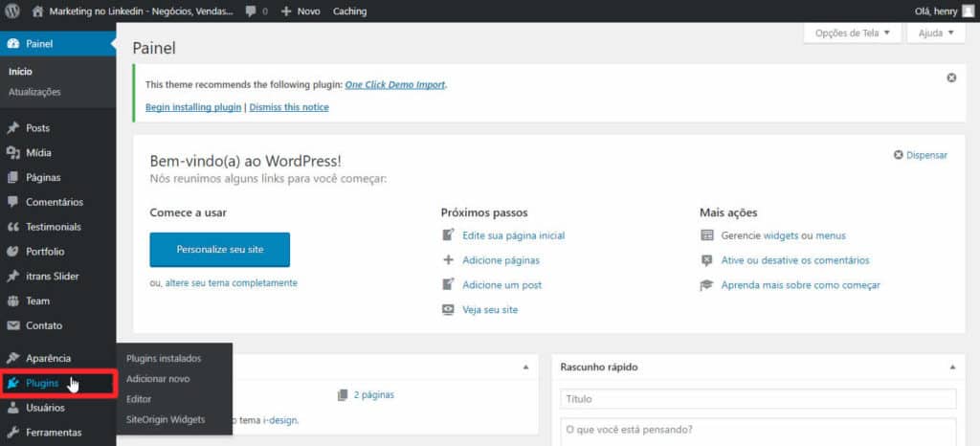980x446 pixels.
Task: Click the WordPress logo icon in admin bar
Action: (x=13, y=11)
